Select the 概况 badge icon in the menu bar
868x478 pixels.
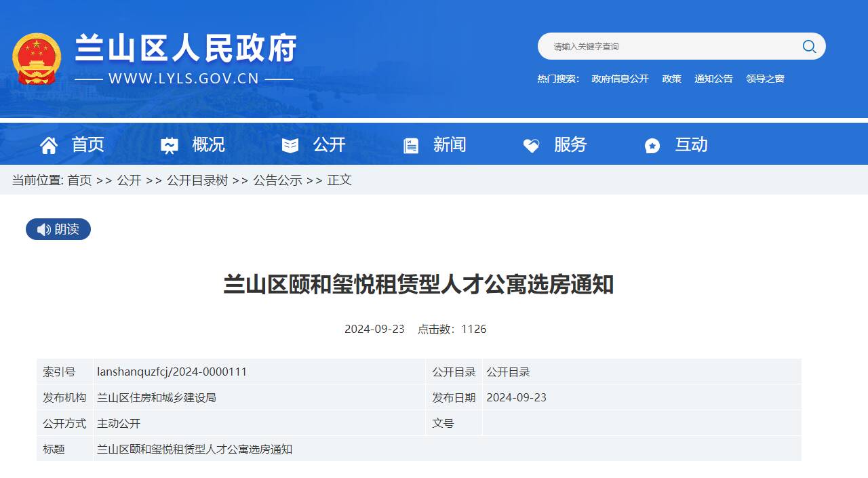coord(170,144)
